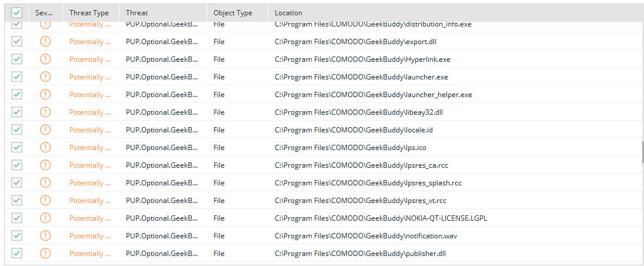Select the lpsres_splash.rcc location path

coord(368,183)
